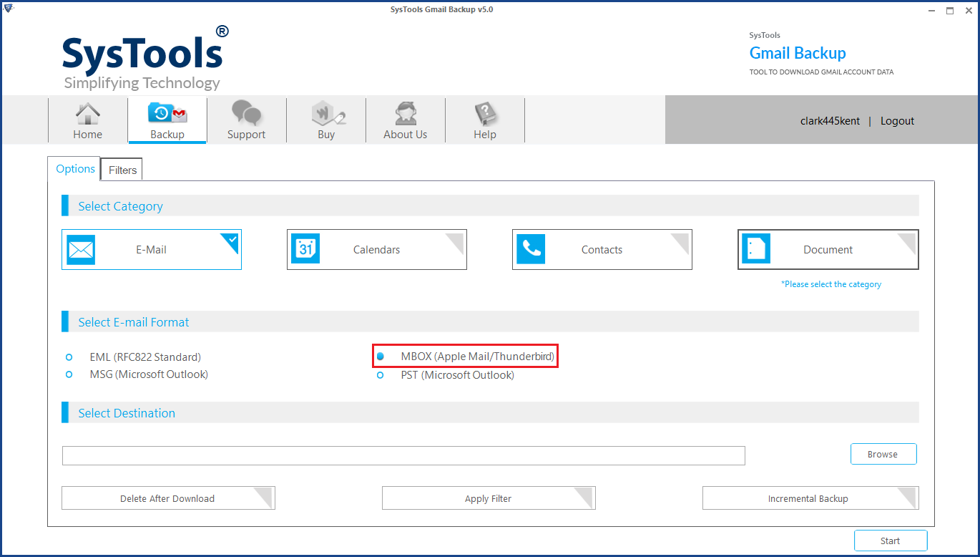Select PST (Microsoft Outlook) format radio
Screen dimensions: 980x557
pos(381,375)
